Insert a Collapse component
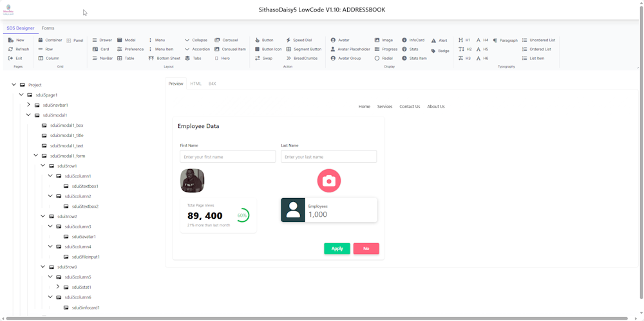This screenshot has height=321, width=644. pyautogui.click(x=196, y=41)
